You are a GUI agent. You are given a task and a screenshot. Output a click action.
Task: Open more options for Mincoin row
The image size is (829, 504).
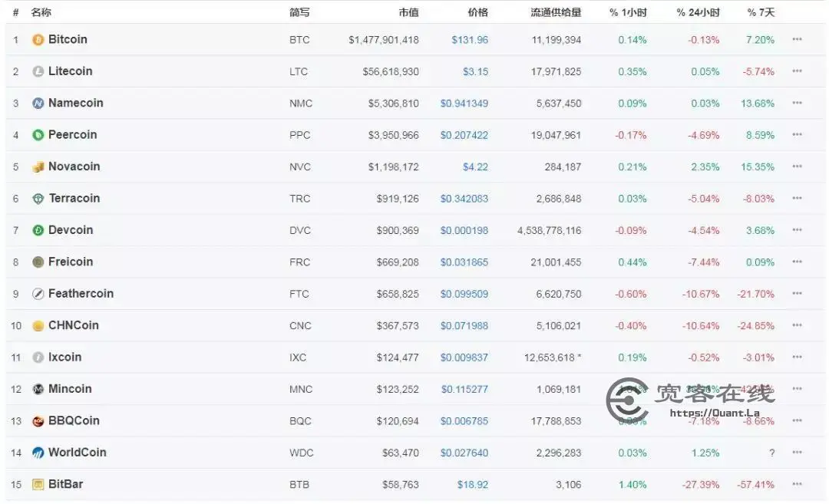coord(798,389)
